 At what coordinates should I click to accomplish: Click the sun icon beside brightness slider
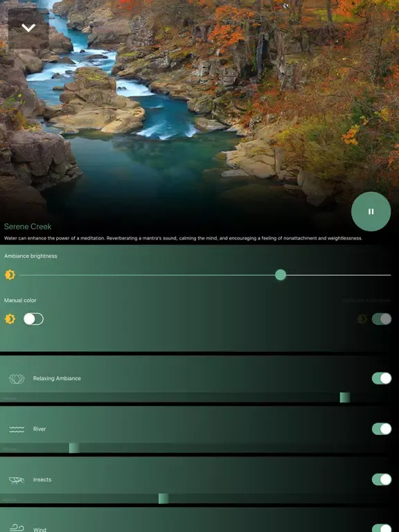point(10,274)
